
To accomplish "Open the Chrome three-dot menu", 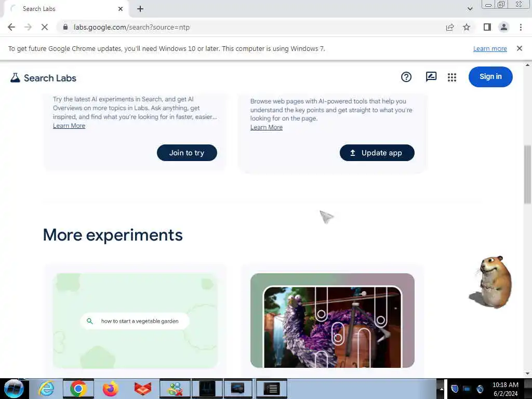I will click(521, 27).
